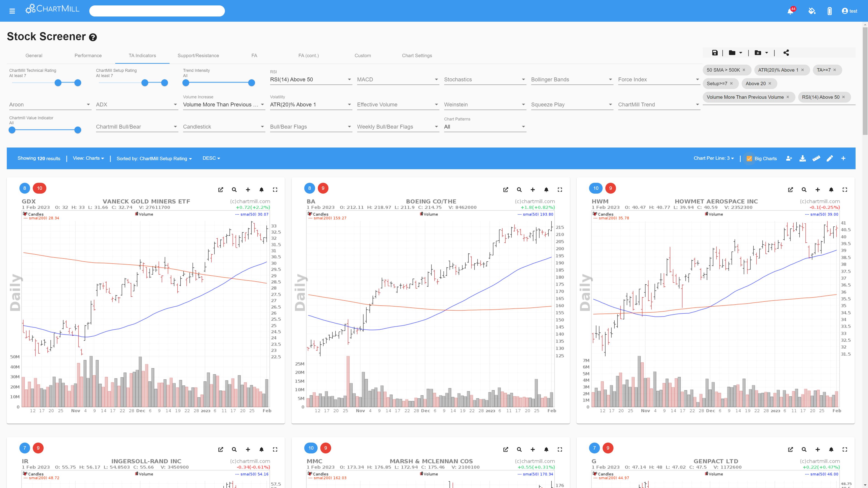
Task: Open the ruler measurement tool
Action: click(816, 158)
